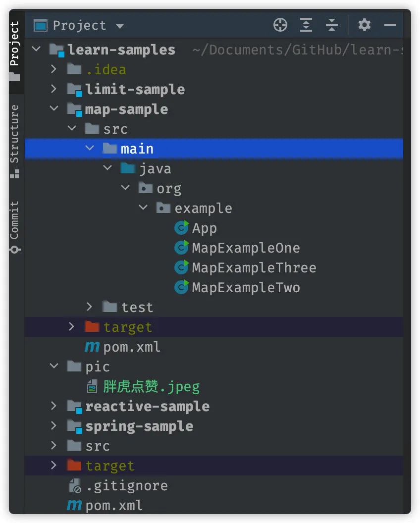
Task: Click the Expand All toolbar icon
Action: coord(306,25)
